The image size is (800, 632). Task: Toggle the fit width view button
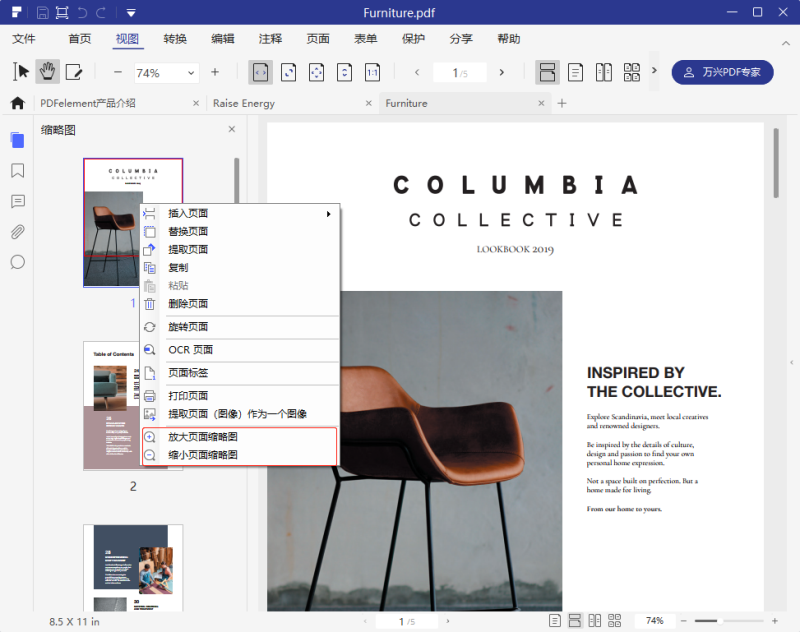pyautogui.click(x=260, y=72)
